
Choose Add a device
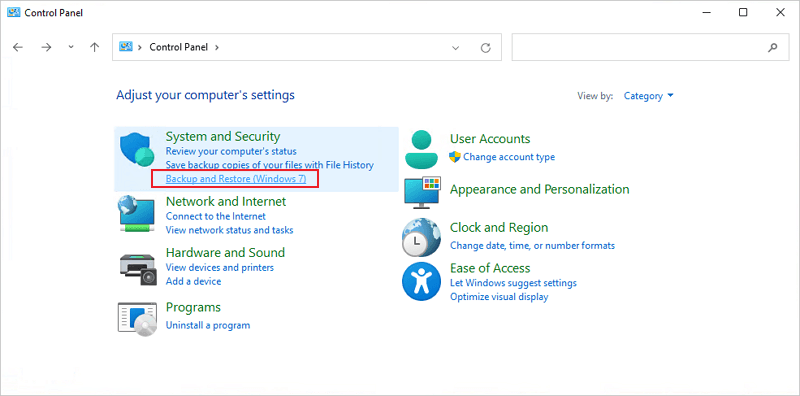point(193,281)
